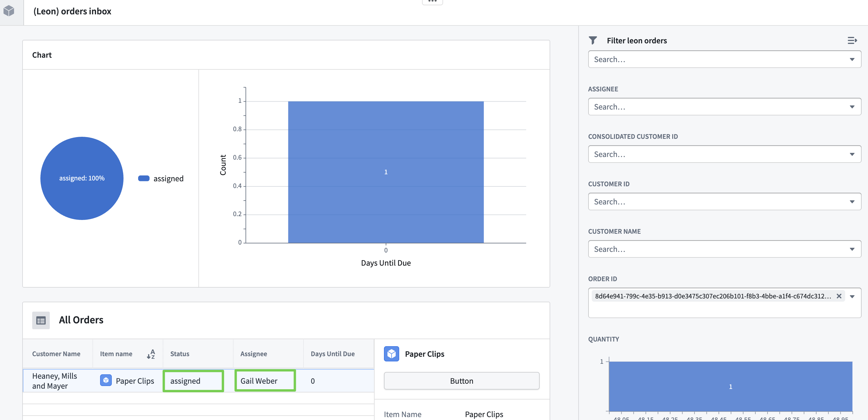This screenshot has width=868, height=420.
Task: Click the Paper Clips cube icon in table row
Action: [x=106, y=380]
